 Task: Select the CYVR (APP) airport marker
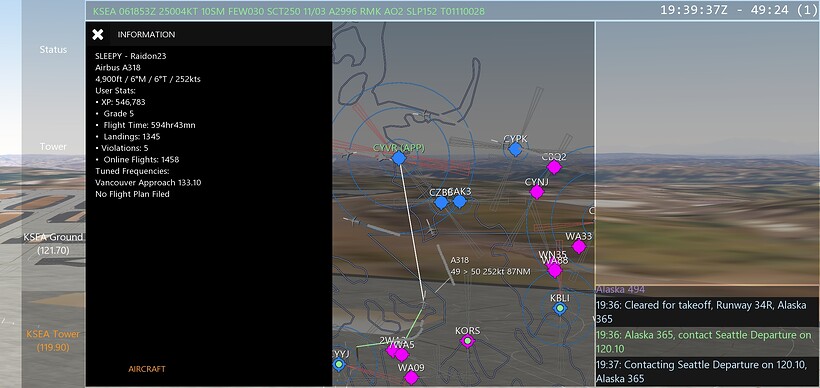pos(399,158)
